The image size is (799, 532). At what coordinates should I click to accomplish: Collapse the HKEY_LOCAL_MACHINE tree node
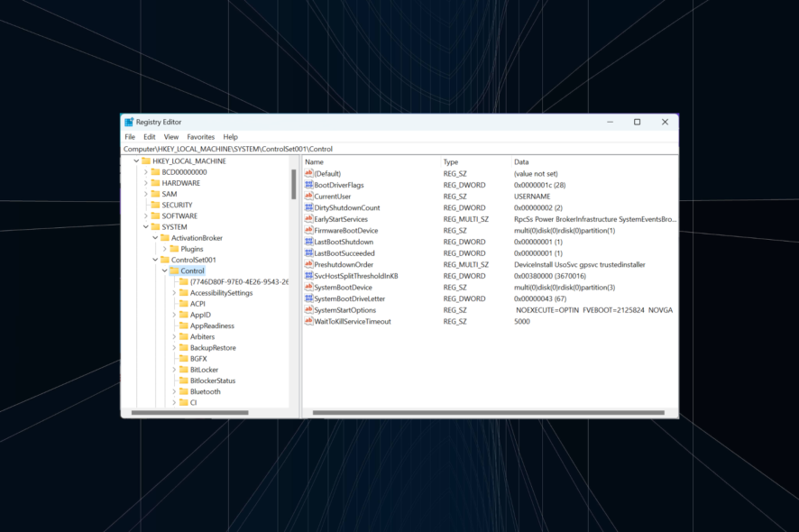pyautogui.click(x=136, y=161)
